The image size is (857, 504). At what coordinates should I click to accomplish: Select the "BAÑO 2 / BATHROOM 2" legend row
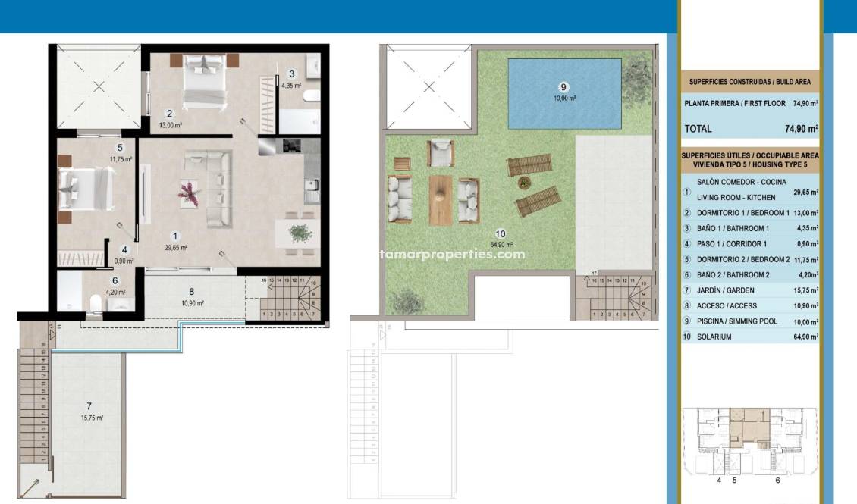pyautogui.click(x=750, y=274)
